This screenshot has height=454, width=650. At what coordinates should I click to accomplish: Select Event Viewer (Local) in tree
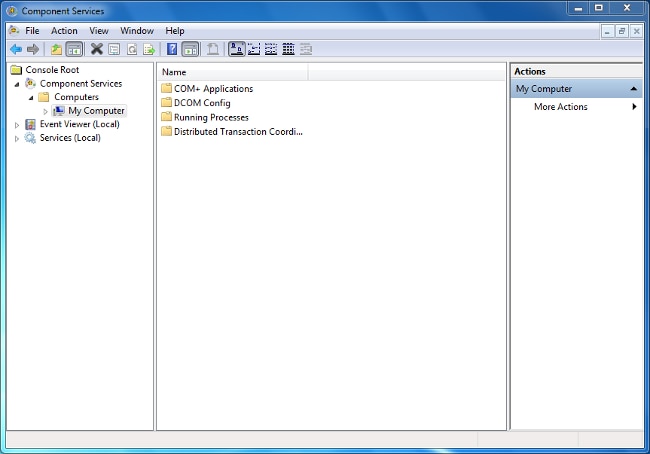point(80,124)
